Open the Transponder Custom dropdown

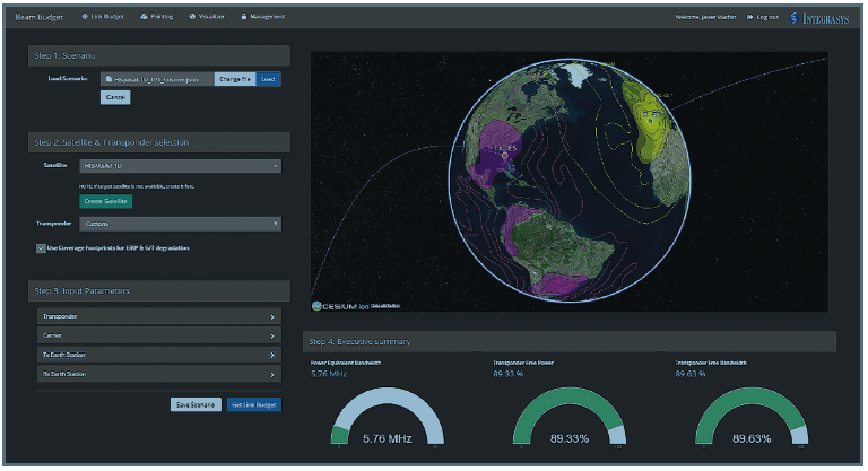pyautogui.click(x=180, y=224)
